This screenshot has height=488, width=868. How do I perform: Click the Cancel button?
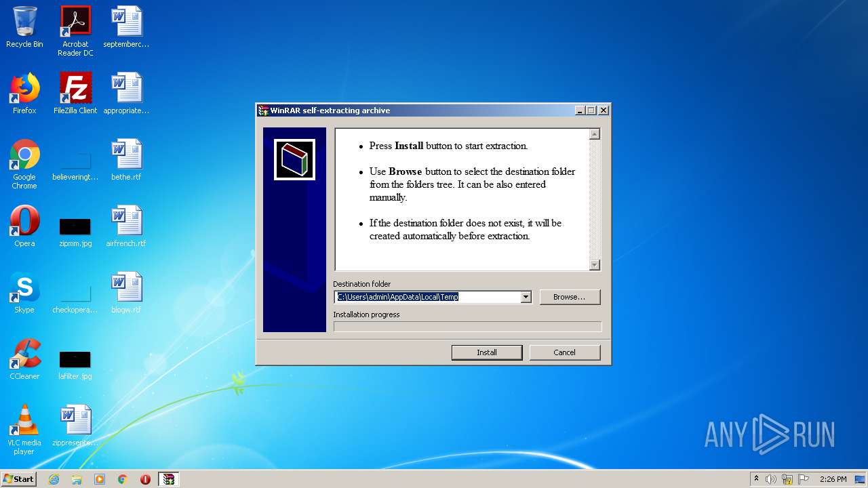click(564, 352)
